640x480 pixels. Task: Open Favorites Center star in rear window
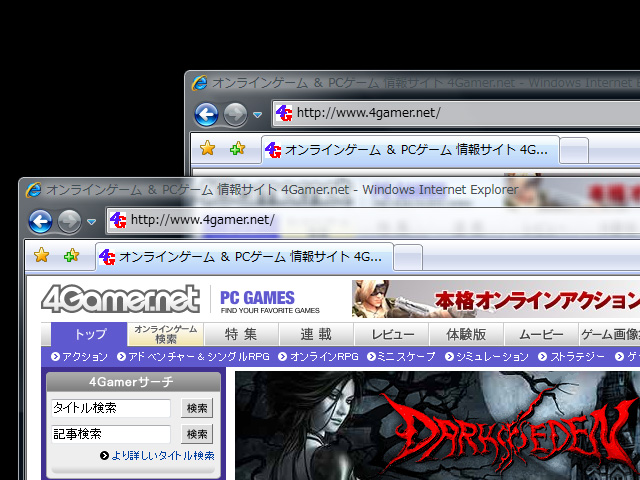click(x=207, y=148)
